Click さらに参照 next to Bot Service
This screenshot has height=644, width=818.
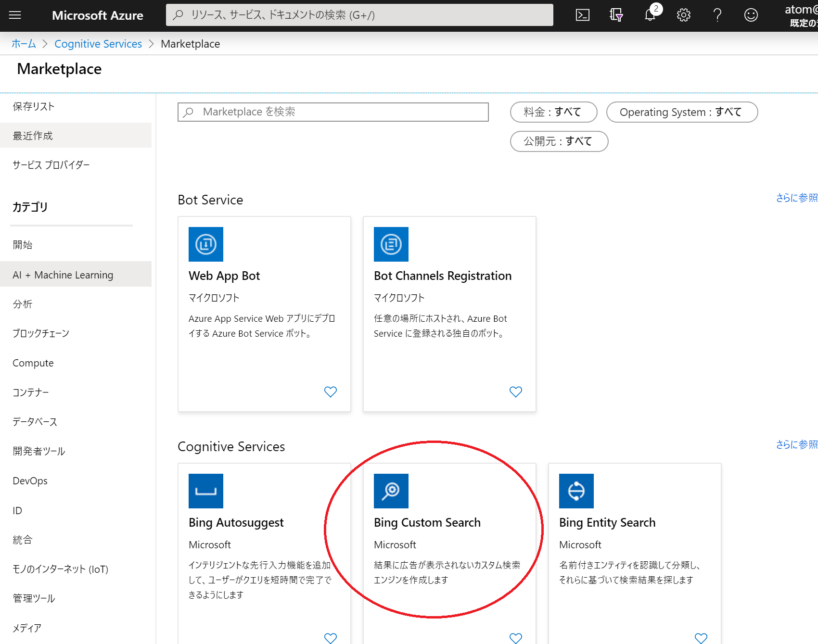(x=796, y=198)
